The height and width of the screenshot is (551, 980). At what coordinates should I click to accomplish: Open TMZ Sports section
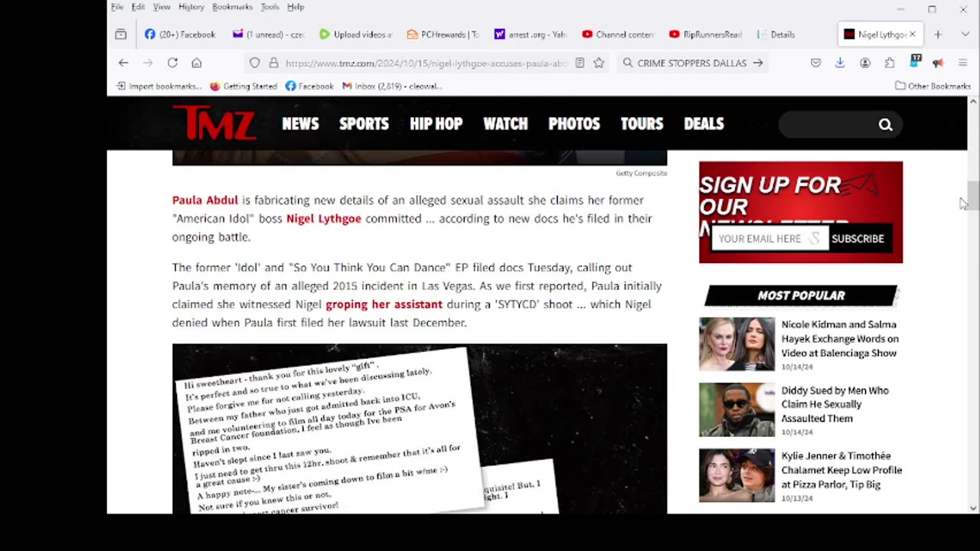point(364,124)
